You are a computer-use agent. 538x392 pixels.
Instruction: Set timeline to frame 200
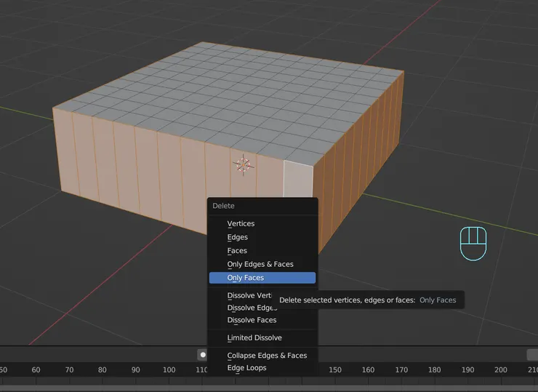click(x=500, y=370)
